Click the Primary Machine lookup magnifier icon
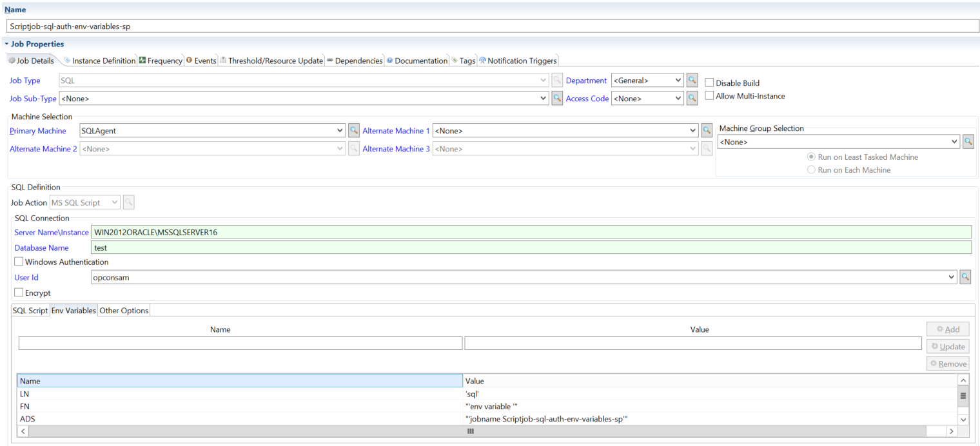Screen dimensions: 980x446 (x=354, y=130)
